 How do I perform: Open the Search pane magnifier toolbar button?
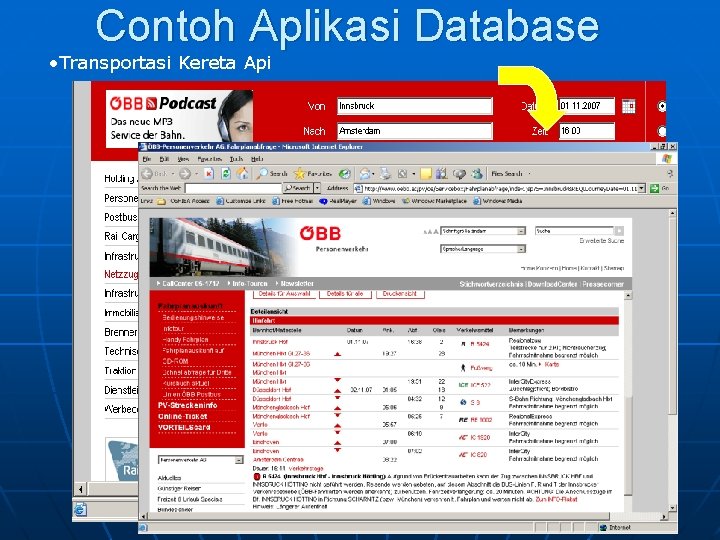click(272, 174)
